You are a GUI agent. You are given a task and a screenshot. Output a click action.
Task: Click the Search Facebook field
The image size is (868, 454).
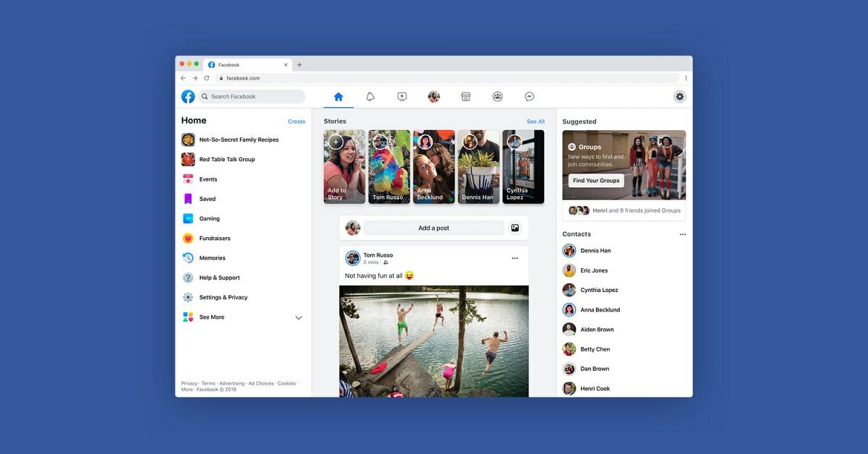pyautogui.click(x=253, y=96)
